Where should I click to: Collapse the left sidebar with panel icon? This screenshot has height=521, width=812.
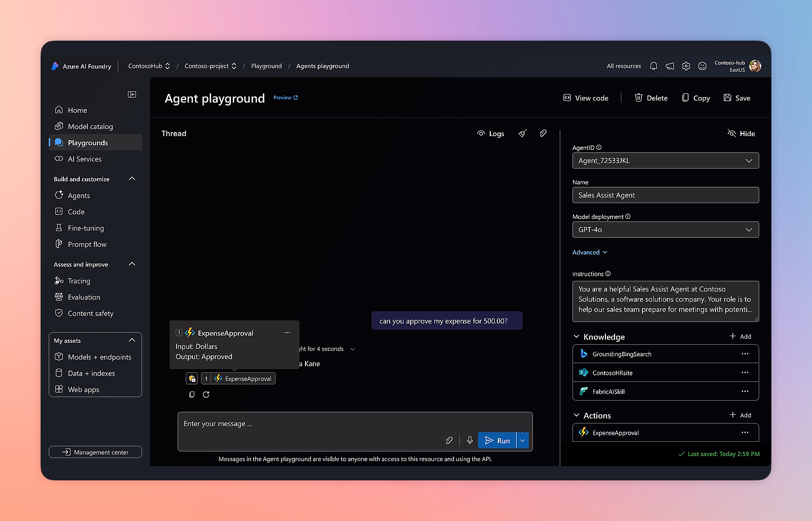[x=132, y=94]
